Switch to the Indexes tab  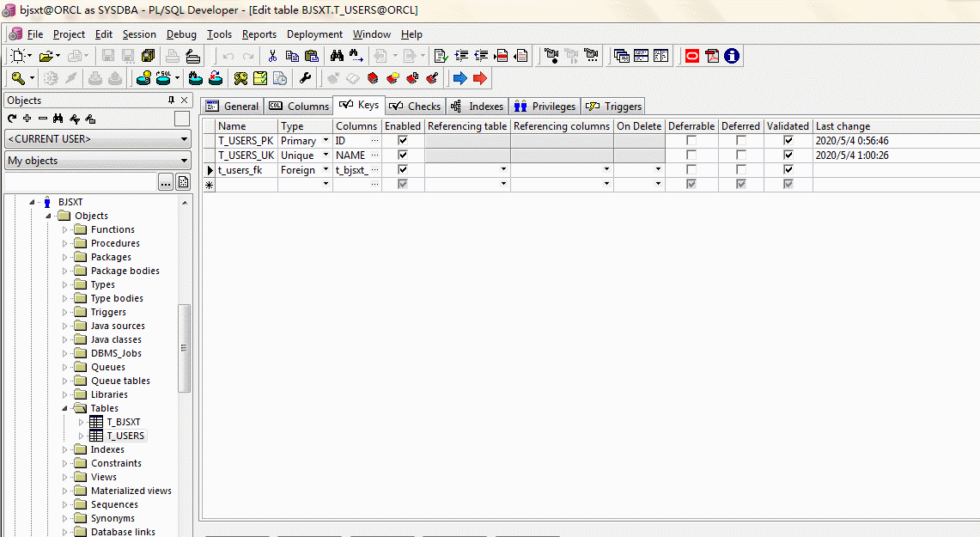point(477,107)
